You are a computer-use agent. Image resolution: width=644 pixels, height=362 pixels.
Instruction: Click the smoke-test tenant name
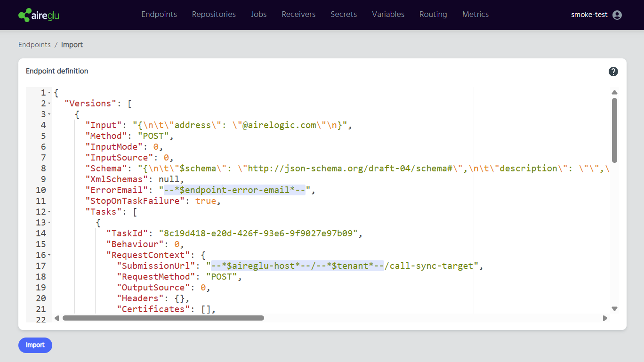589,15
